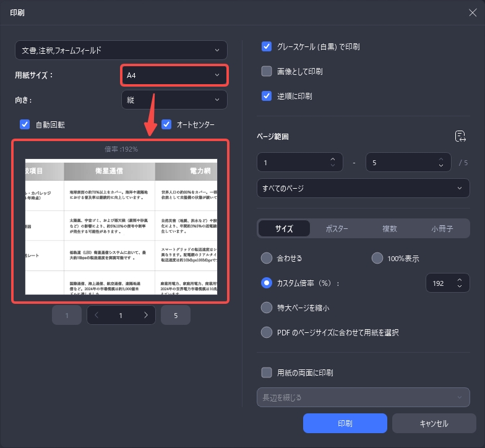
Task: Click the blue 印刷 button
Action: 345,423
